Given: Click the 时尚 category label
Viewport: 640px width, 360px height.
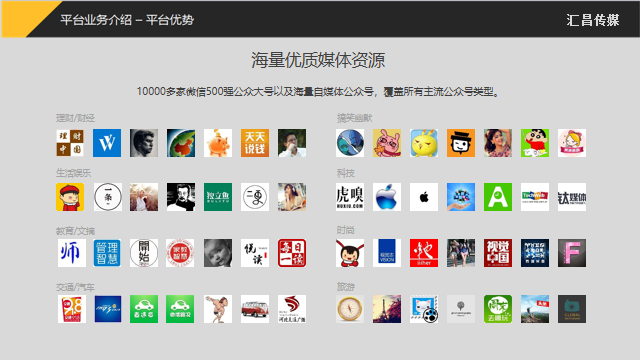Looking at the screenshot, I should (345, 230).
